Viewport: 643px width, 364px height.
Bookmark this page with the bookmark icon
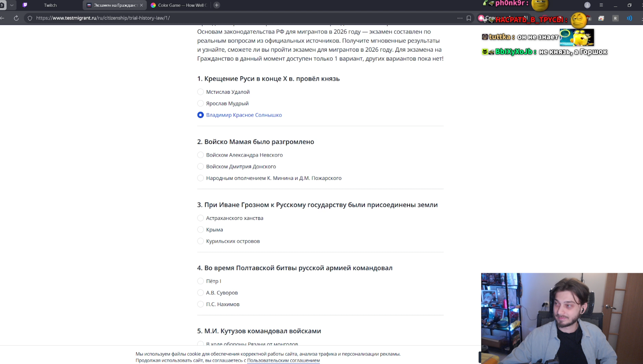pyautogui.click(x=468, y=18)
